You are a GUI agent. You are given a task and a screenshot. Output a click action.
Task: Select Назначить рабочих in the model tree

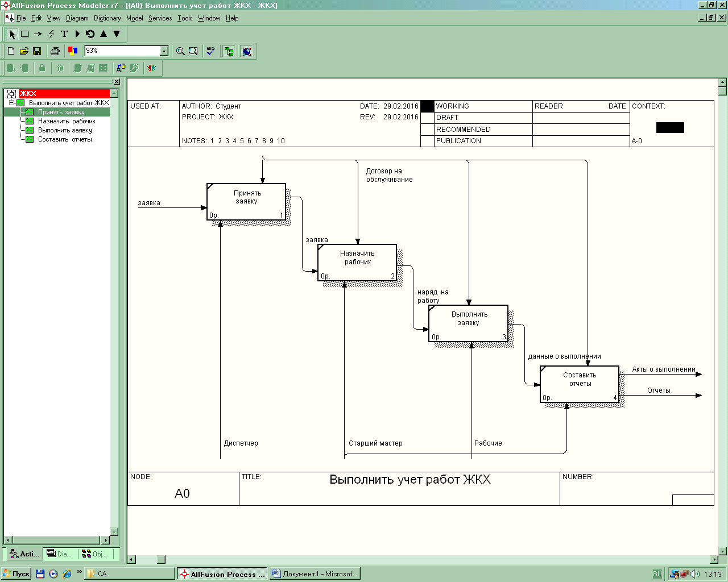[66, 121]
